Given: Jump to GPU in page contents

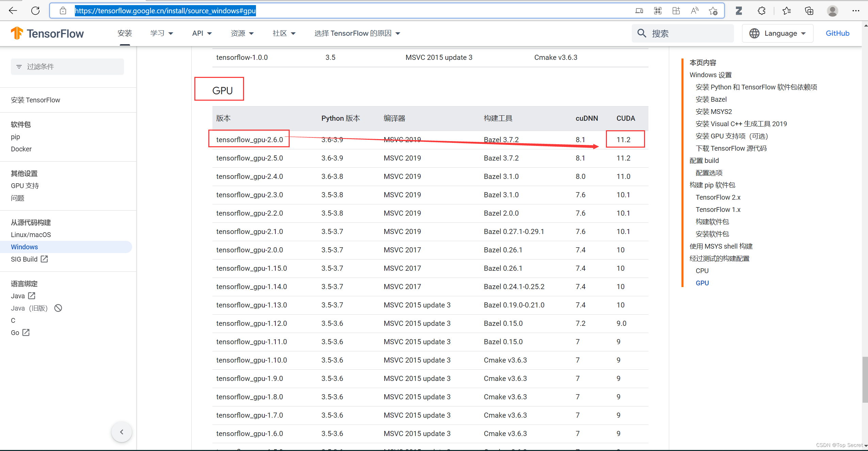Looking at the screenshot, I should 702,283.
